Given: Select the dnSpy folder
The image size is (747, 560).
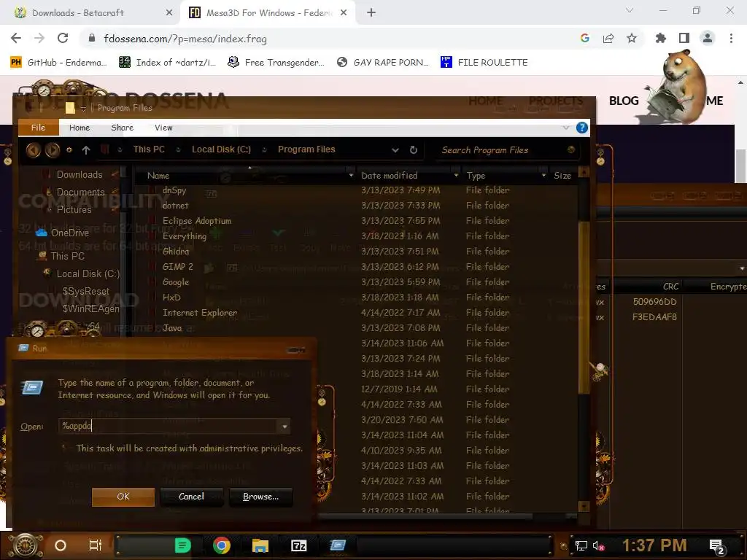Looking at the screenshot, I should pyautogui.click(x=174, y=190).
